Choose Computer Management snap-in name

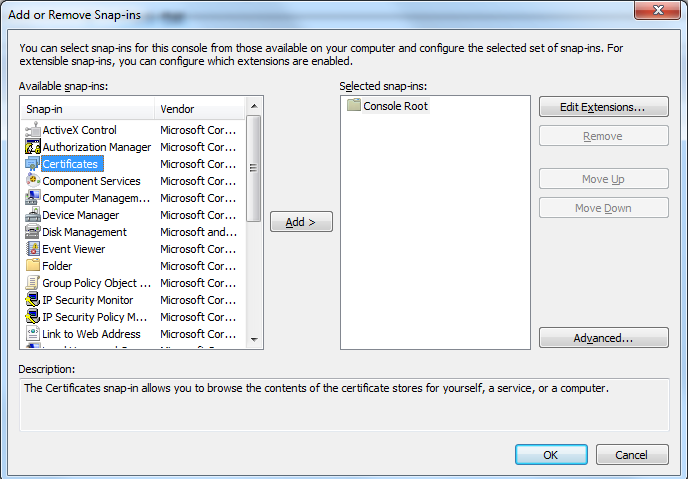pos(96,198)
